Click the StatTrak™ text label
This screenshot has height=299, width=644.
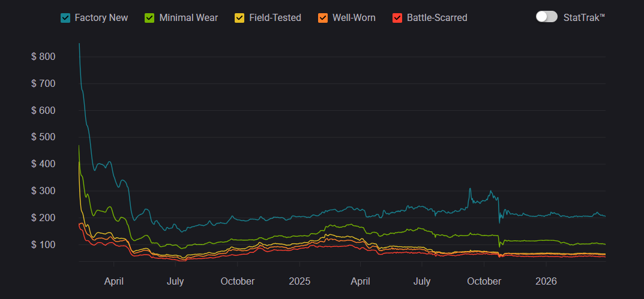[583, 17]
